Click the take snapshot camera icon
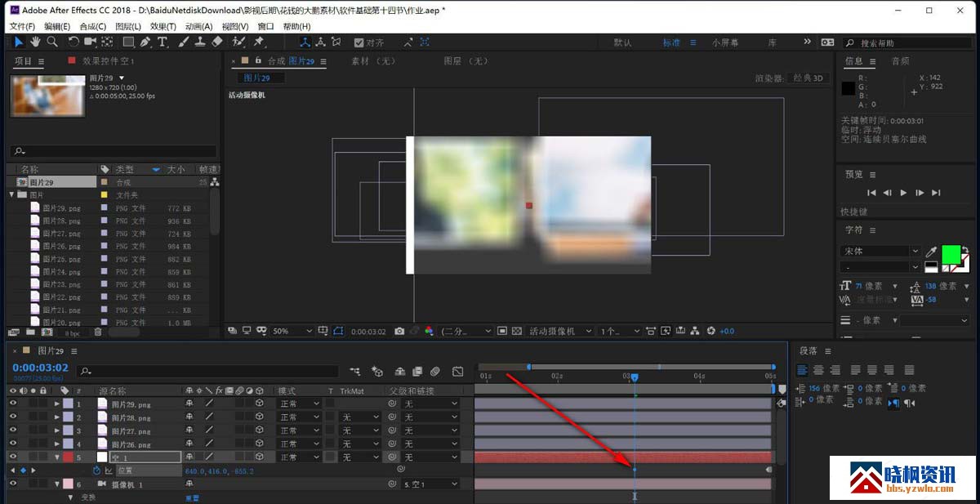980x504 pixels. [399, 331]
